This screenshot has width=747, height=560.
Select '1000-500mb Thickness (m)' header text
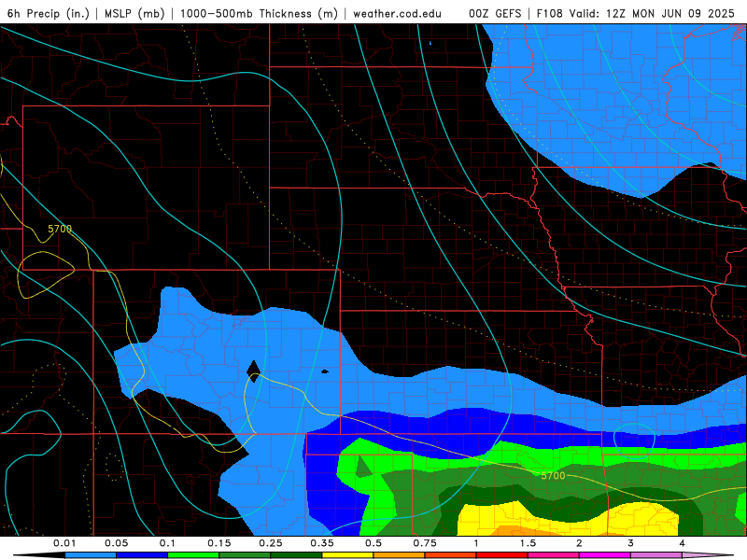click(259, 13)
